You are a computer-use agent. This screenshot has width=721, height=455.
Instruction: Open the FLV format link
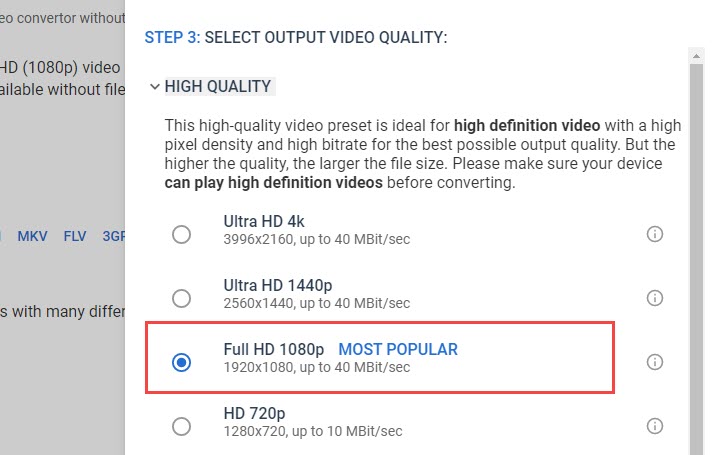75,237
